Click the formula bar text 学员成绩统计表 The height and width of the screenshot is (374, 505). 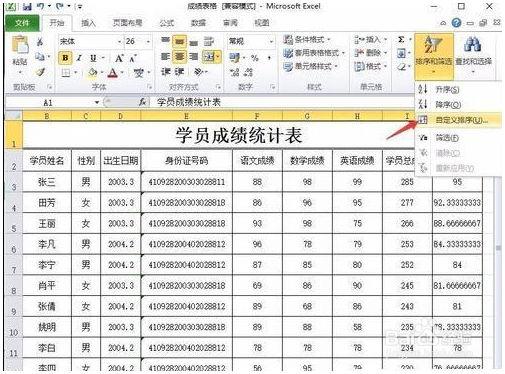click(189, 102)
